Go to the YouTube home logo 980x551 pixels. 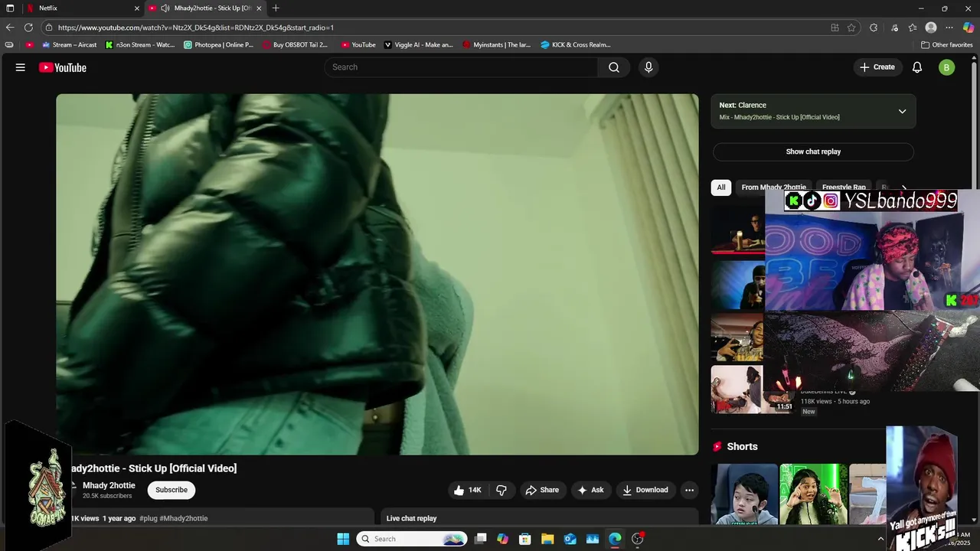point(63,67)
